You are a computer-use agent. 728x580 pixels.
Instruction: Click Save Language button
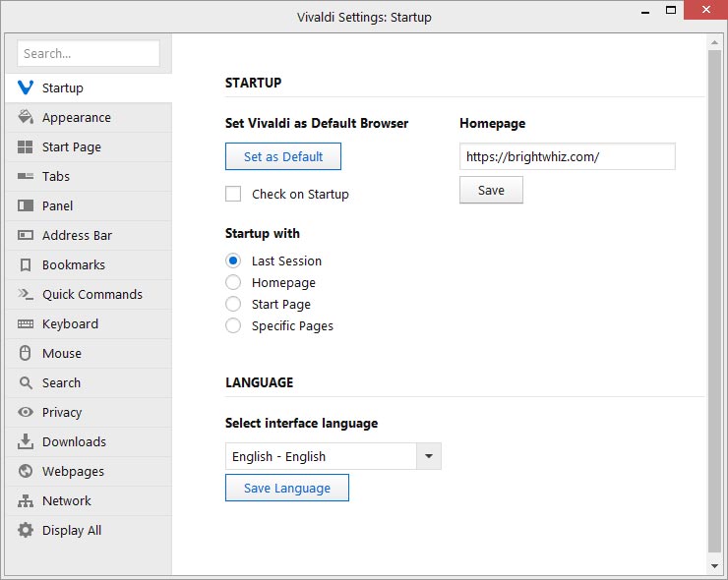(x=287, y=488)
